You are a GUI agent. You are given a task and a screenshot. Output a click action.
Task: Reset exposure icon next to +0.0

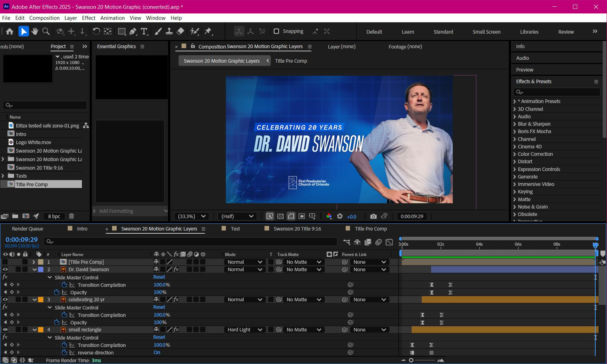[340, 216]
